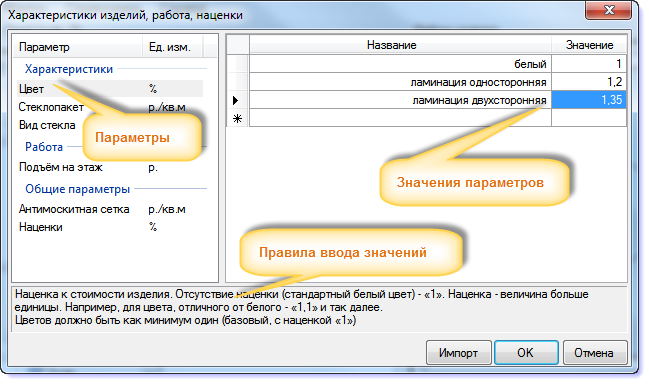The width and height of the screenshot is (649, 384).
Task: Click the % unit next to Цвет
Action: click(153, 89)
